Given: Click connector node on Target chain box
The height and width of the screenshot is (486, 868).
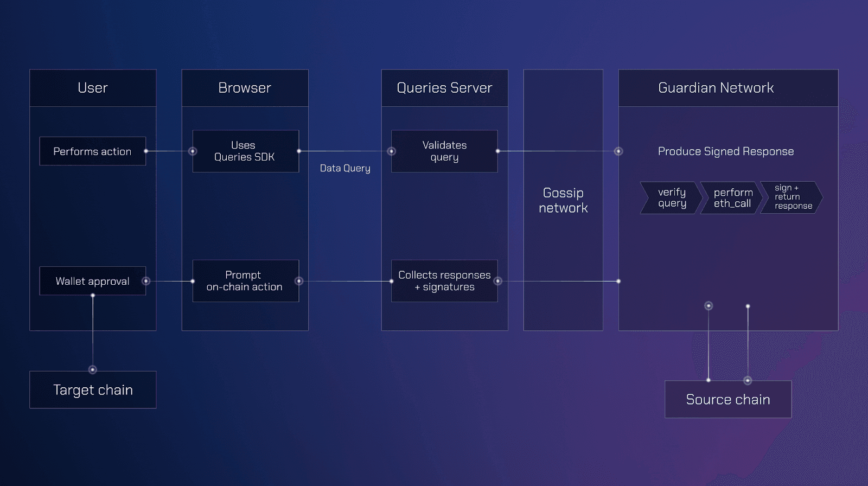Looking at the screenshot, I should pyautogui.click(x=93, y=370).
